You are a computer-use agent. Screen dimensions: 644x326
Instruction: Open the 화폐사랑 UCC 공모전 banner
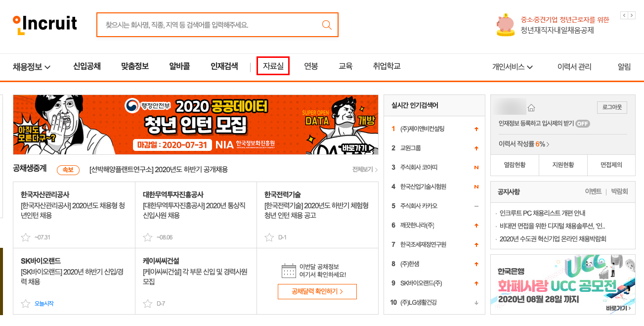pyautogui.click(x=563, y=284)
